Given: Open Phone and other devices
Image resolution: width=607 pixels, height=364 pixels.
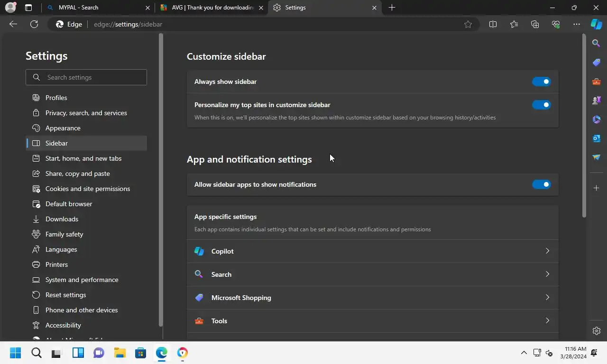Looking at the screenshot, I should 86,310.
